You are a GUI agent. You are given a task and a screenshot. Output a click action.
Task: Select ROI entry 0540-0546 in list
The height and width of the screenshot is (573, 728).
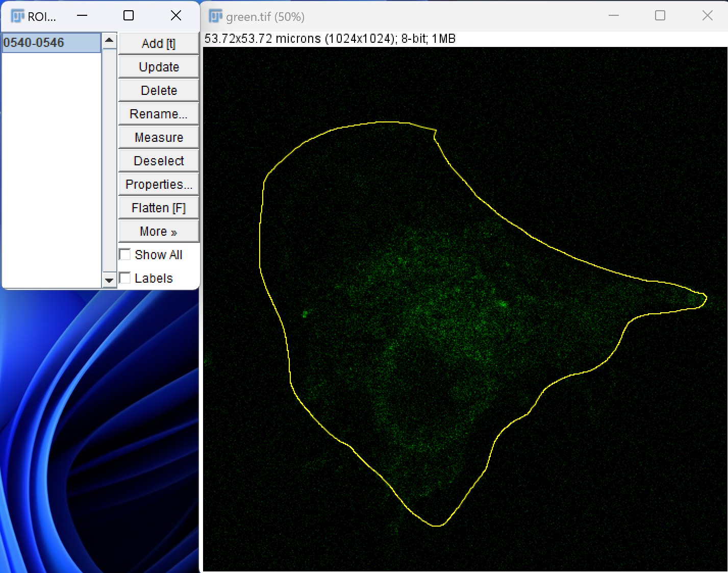52,42
